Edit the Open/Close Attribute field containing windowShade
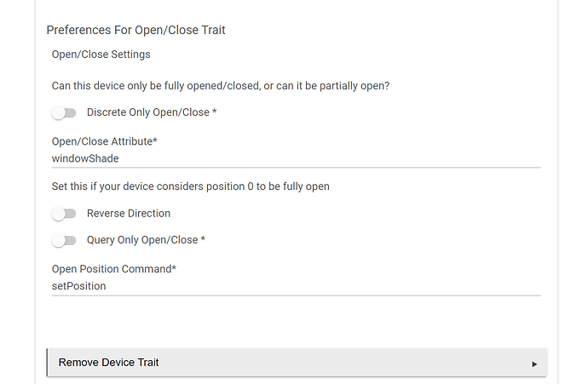Viewport: 588px width, 384px height. click(297, 159)
